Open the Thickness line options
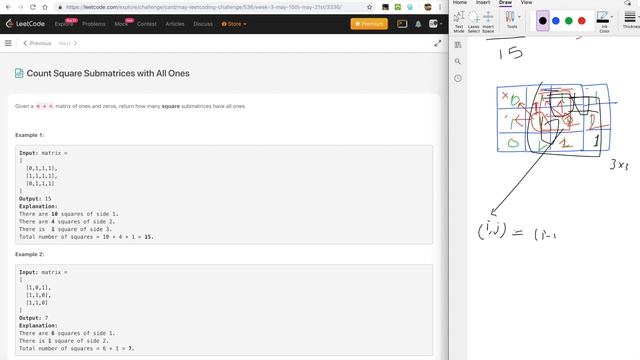 tap(630, 20)
